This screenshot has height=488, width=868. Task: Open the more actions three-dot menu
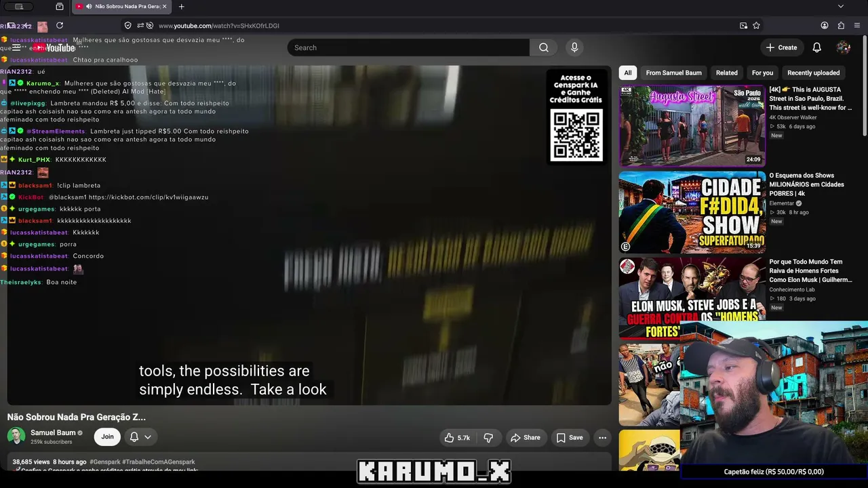602,438
